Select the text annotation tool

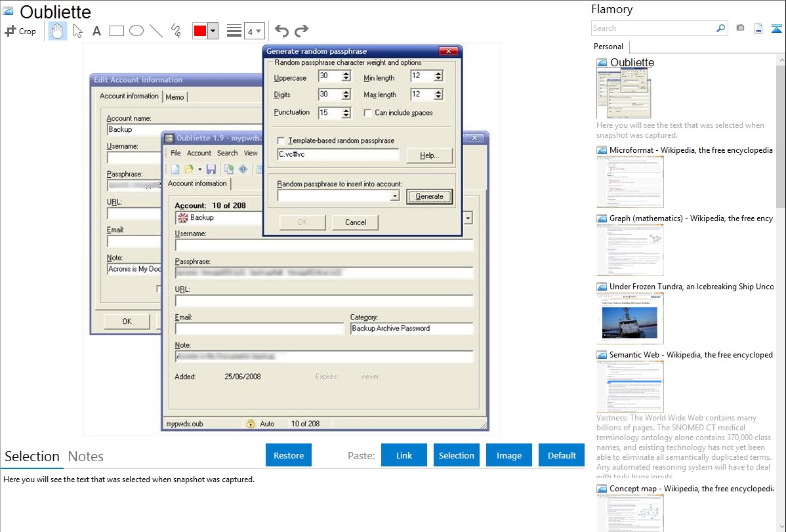click(96, 31)
